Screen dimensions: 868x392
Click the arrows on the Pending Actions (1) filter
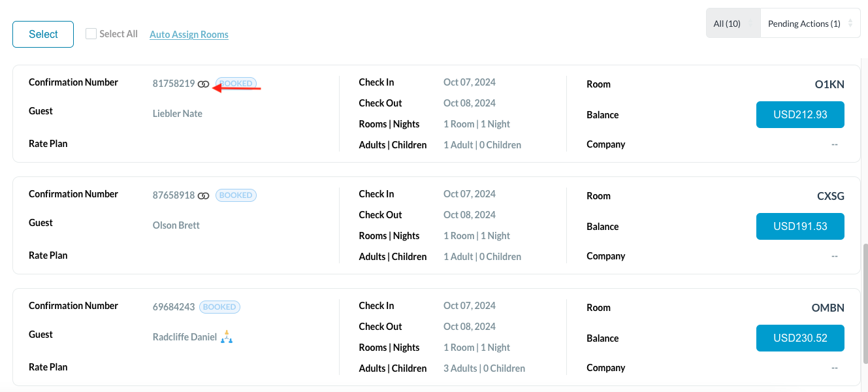tap(850, 24)
